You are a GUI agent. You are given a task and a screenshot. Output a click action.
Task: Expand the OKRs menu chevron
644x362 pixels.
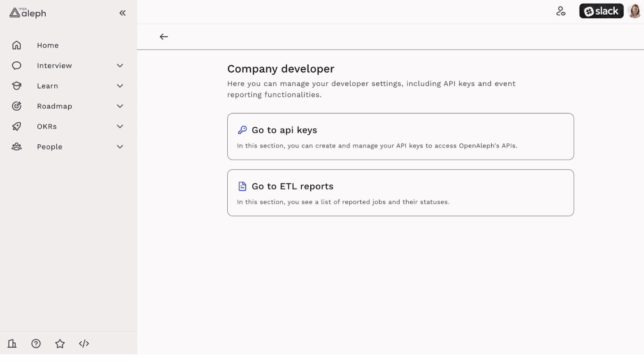[x=120, y=126]
